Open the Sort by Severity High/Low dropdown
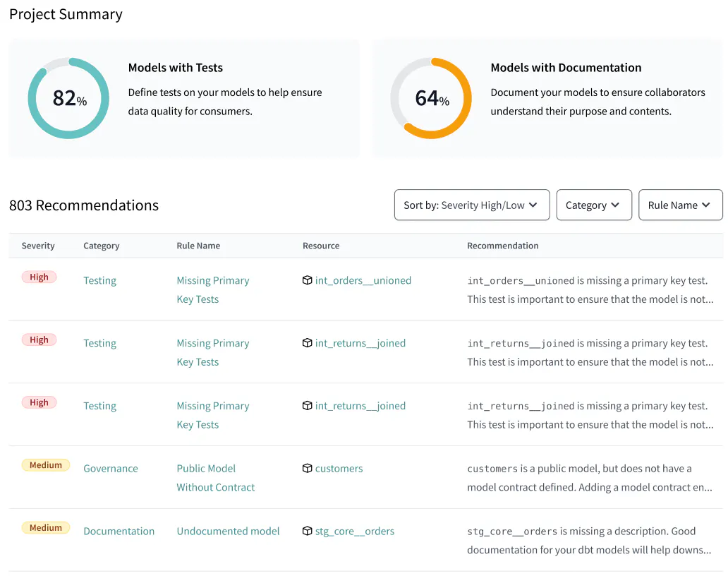The height and width of the screenshot is (576, 728). (471, 205)
